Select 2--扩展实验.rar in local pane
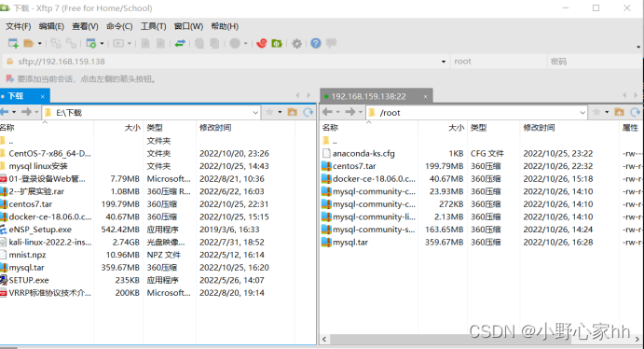This screenshot has width=644, height=349. (36, 191)
